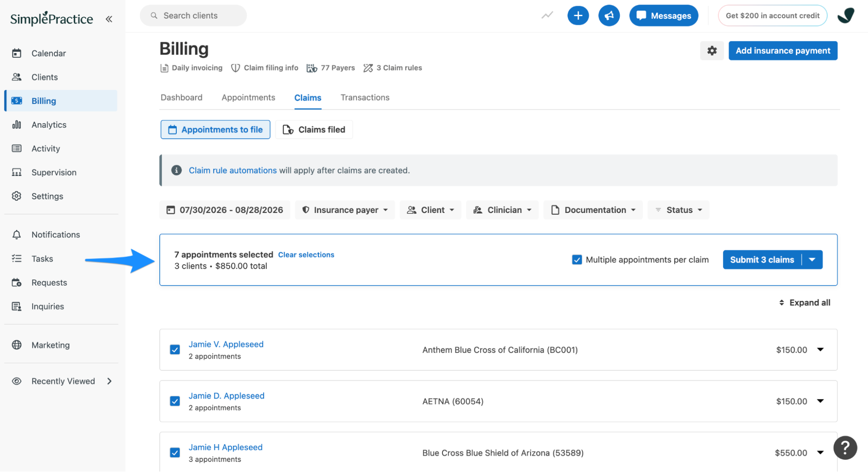868x472 pixels.
Task: Submit 3 claims
Action: (762, 260)
